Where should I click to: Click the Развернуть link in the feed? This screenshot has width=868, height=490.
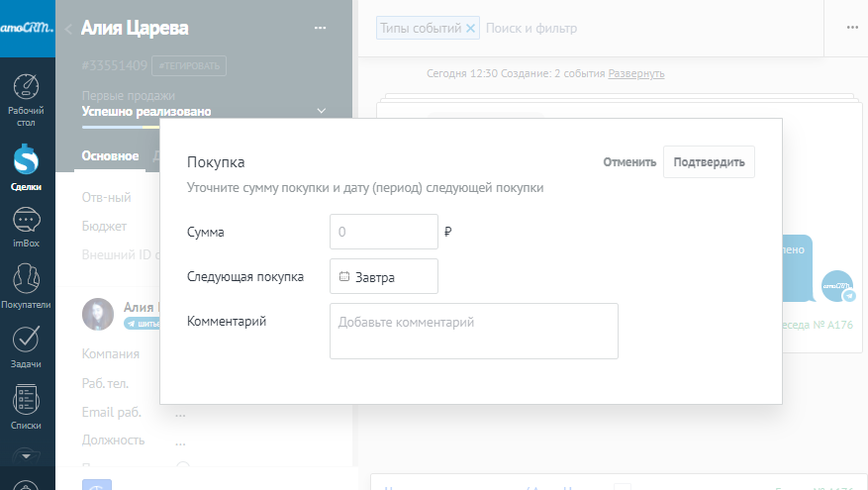pos(636,73)
